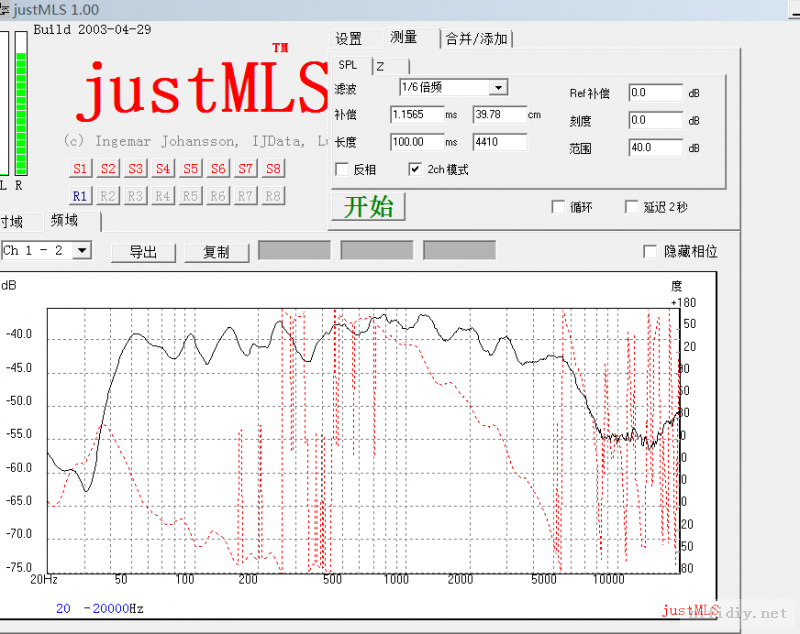Open the 1/6倍频 filter dropdown

(498, 88)
